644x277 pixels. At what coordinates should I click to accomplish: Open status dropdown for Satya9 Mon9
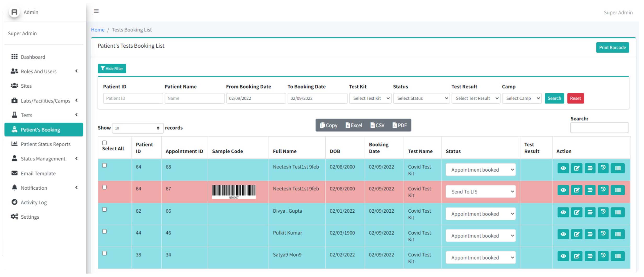coord(481,258)
